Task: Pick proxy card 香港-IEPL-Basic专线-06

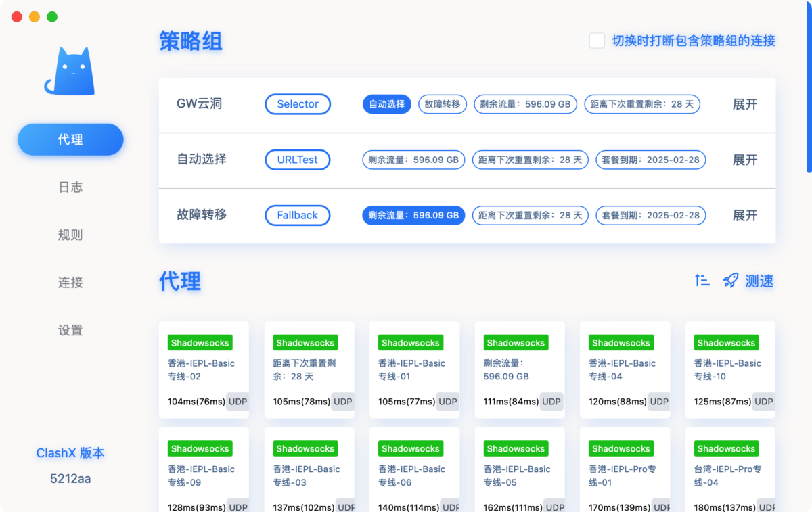Action: (414, 469)
